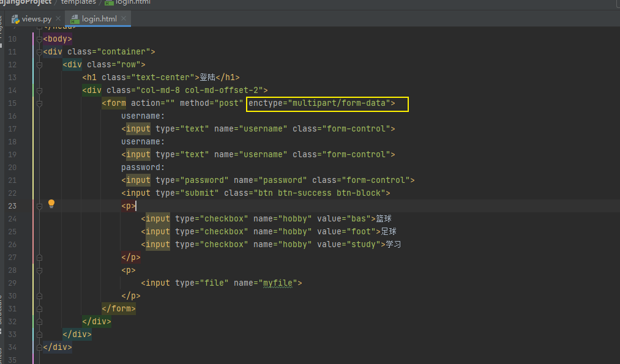Click the closing p fold marker on line 27
Screen dimensions: 620x364
tap(39, 258)
